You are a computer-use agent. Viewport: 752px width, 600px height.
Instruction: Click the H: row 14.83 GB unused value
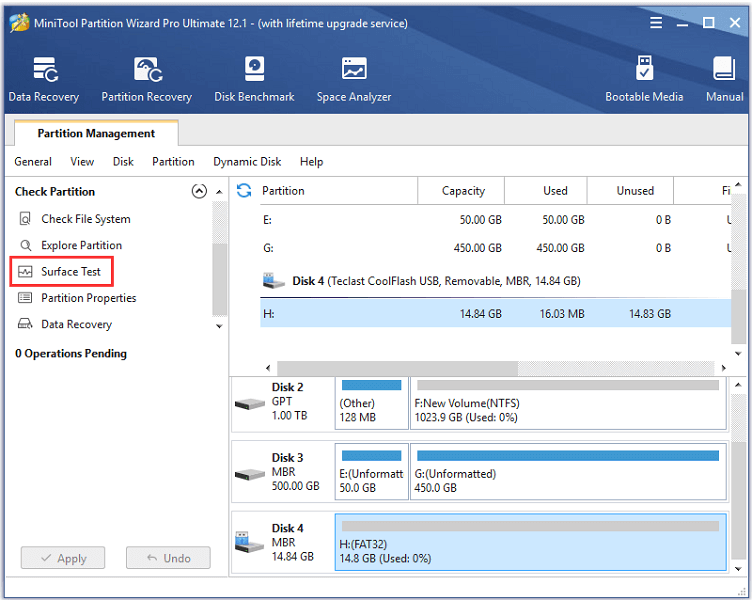click(650, 314)
